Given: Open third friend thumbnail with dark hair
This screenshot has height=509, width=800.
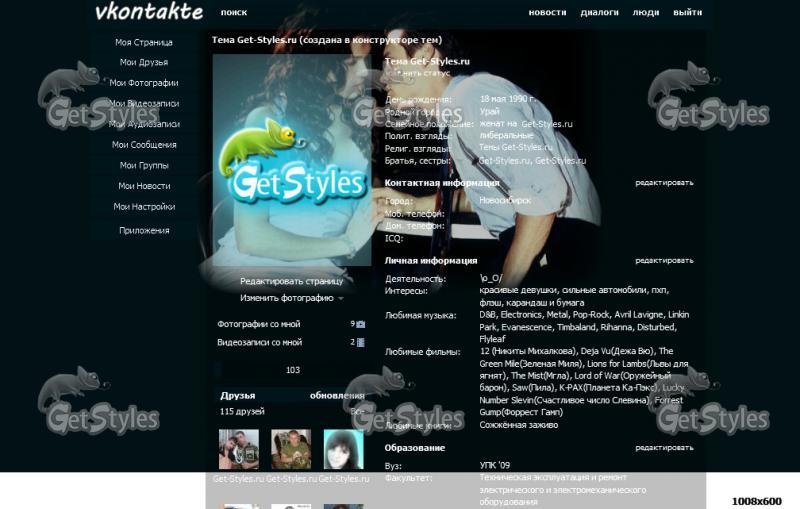Looking at the screenshot, I should click(344, 449).
